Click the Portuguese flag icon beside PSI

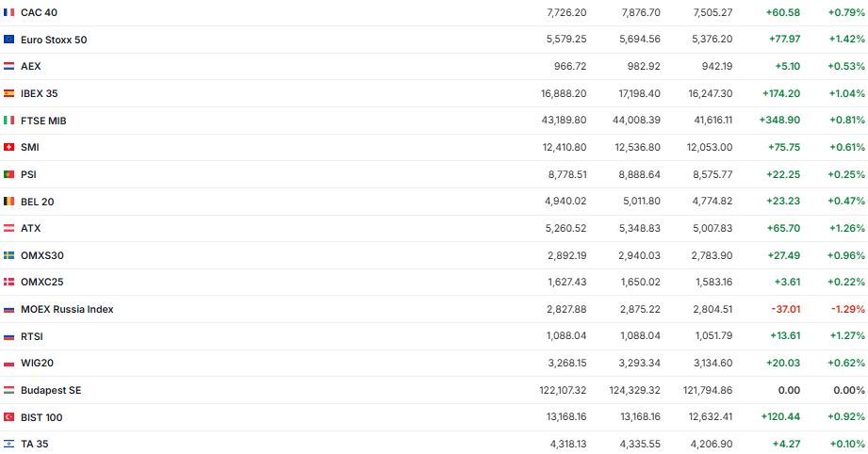(x=8, y=174)
